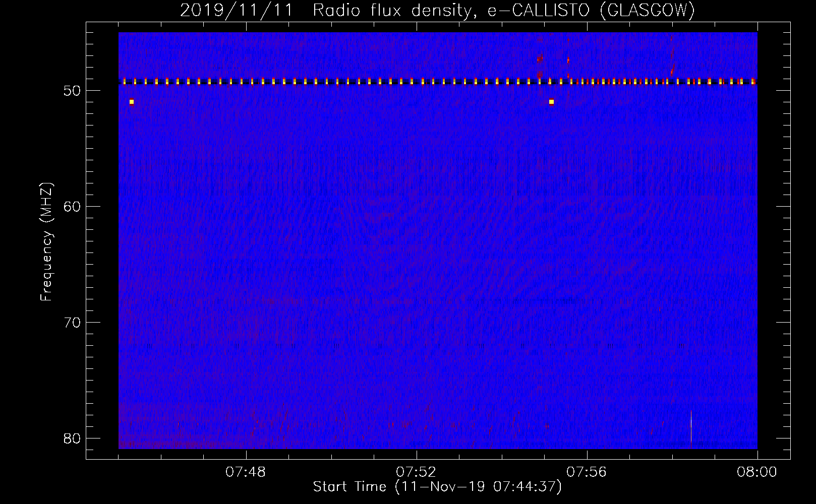Click the dotted interference band near 49 MHz
The height and width of the screenshot is (504, 816).
[x=438, y=81]
